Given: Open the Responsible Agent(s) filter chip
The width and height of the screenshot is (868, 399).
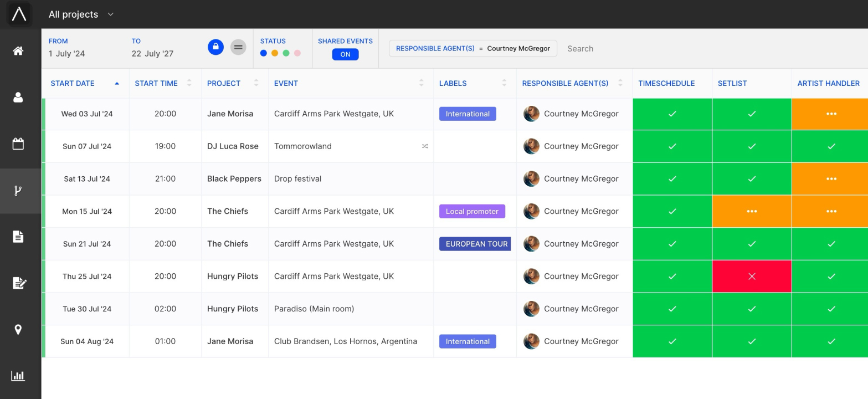Looking at the screenshot, I should click(x=472, y=49).
